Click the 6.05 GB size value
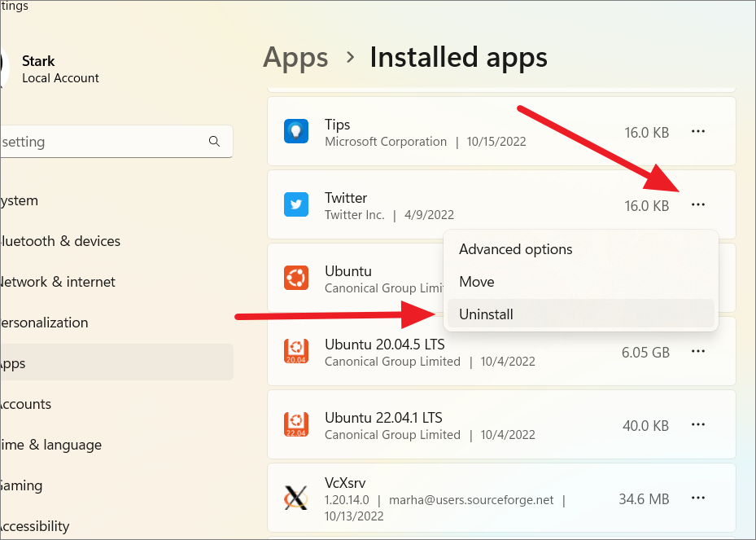756x540 pixels. (645, 353)
